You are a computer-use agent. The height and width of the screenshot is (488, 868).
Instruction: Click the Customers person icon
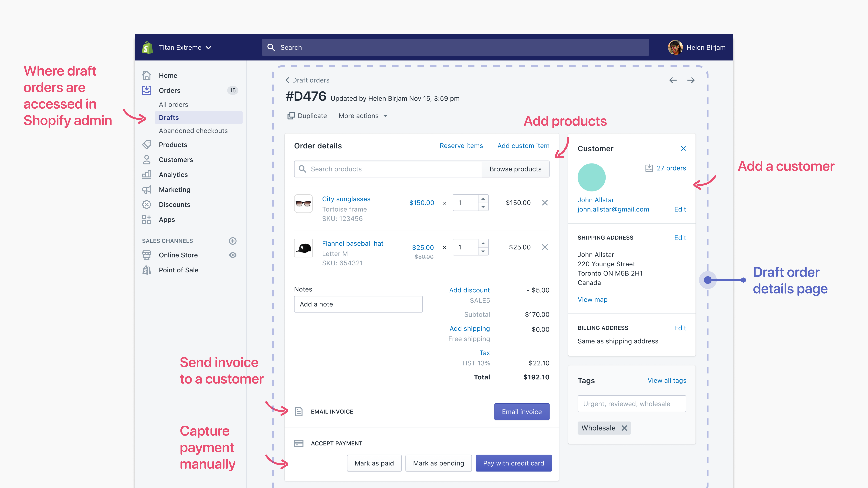(147, 160)
